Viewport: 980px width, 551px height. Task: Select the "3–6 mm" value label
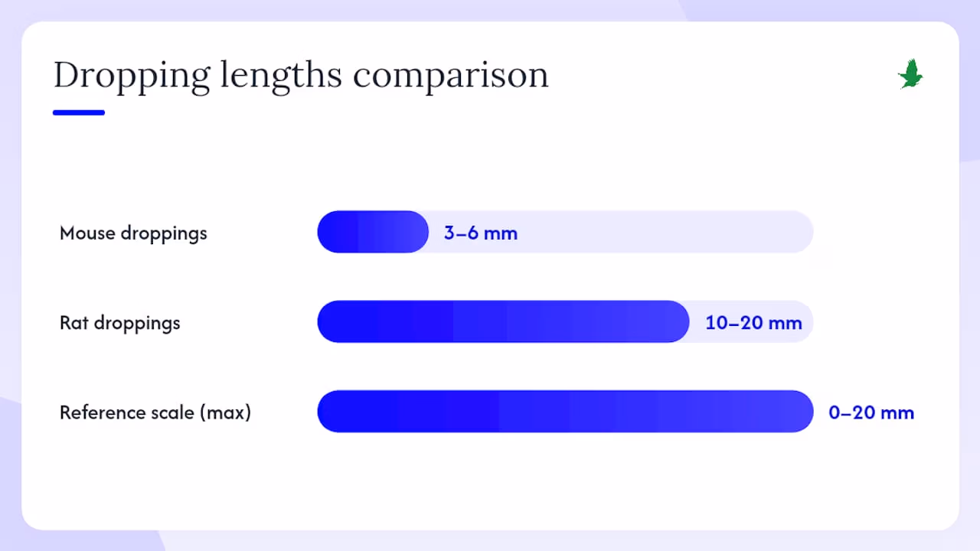[x=481, y=233]
